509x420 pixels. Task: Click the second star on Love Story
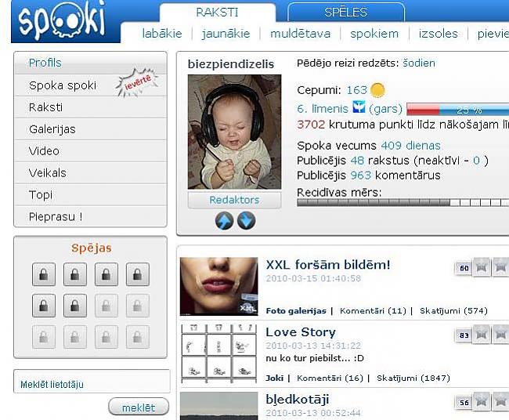coord(501,334)
